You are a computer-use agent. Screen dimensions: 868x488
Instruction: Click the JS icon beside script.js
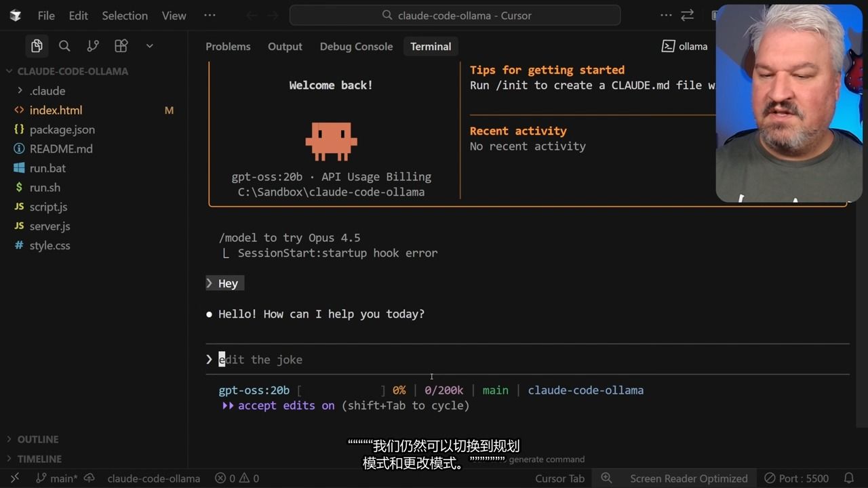coord(19,207)
